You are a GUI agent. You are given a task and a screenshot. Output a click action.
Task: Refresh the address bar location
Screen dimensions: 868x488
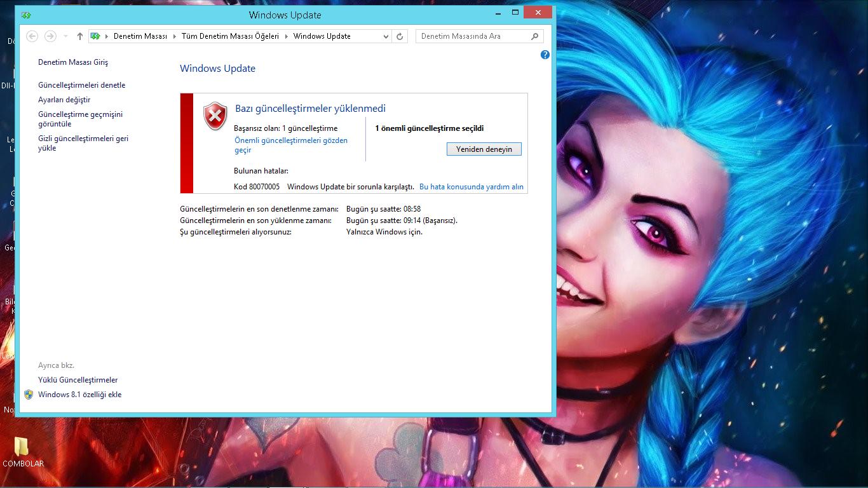click(400, 36)
